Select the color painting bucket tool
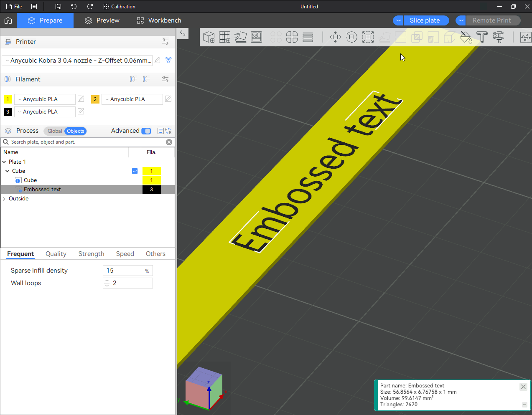The height and width of the screenshot is (415, 532). (x=466, y=37)
